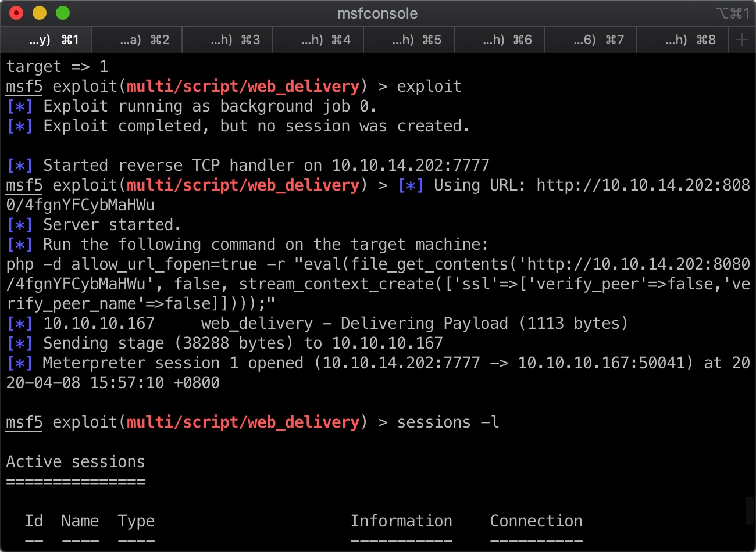Click 'Exploit running as background job 0.'
Viewport: 756px width, 552px height.
210,106
